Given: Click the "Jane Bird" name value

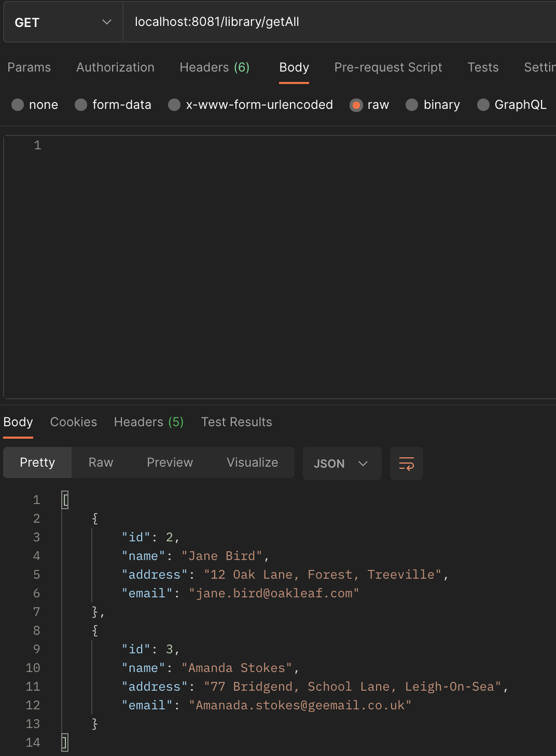Looking at the screenshot, I should [221, 556].
